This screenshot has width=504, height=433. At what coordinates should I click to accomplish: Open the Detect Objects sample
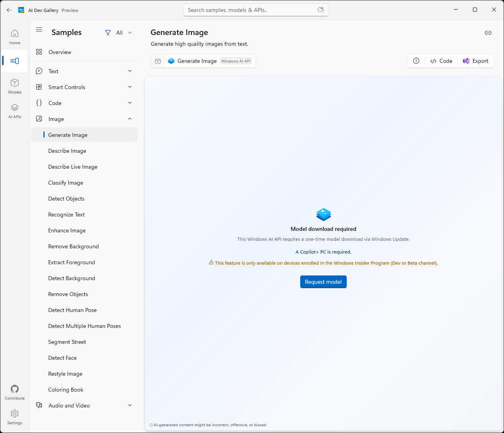point(84,199)
